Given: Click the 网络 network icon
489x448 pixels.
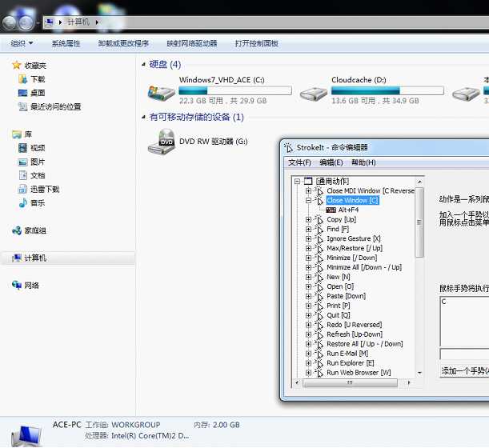Looking at the screenshot, I should pyautogui.click(x=17, y=285).
